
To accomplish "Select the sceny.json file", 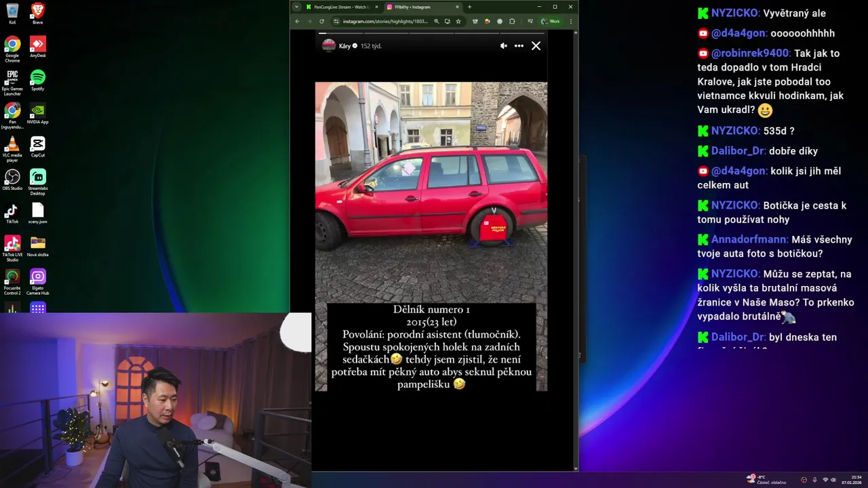I will [38, 213].
